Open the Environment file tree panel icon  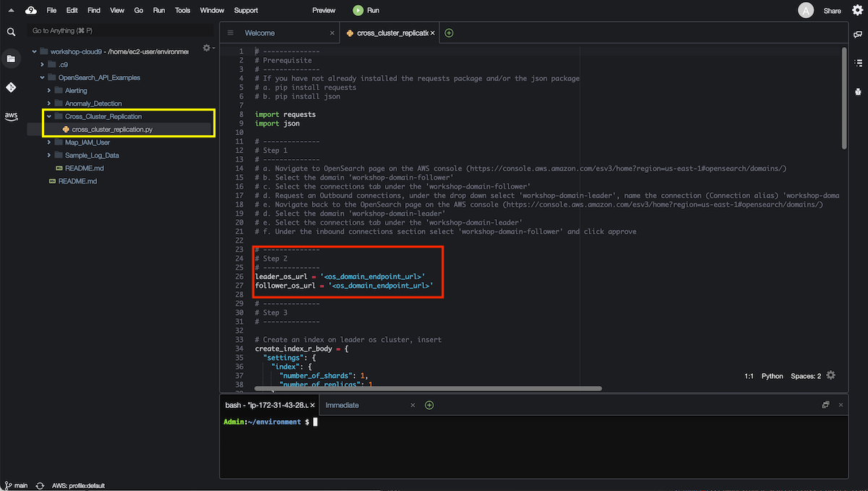coord(11,59)
